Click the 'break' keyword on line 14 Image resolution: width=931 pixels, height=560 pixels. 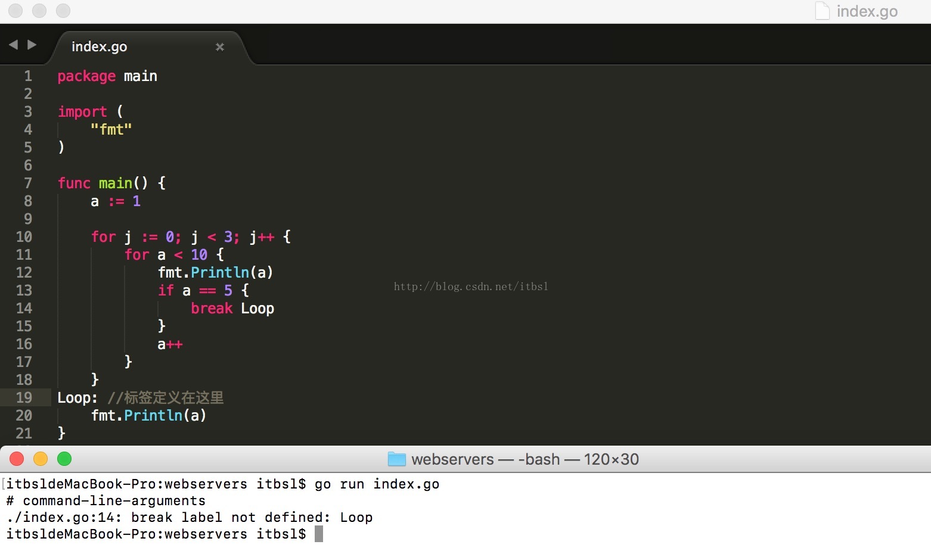click(x=212, y=308)
